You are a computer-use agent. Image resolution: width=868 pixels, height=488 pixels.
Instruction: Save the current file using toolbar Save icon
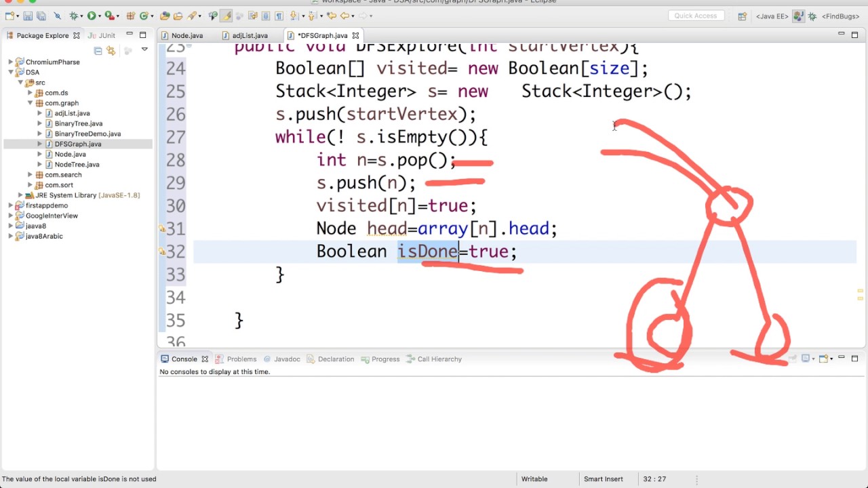click(x=28, y=16)
